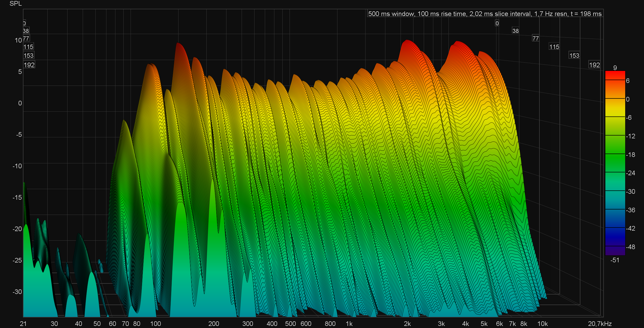Screen dimensions: 644x328
Task: Select the dark purple bottom of color scale
Action: pos(615,251)
